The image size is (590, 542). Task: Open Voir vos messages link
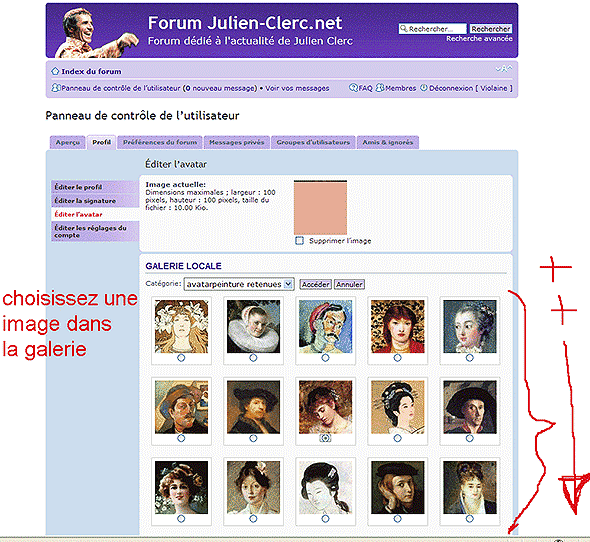[x=297, y=88]
